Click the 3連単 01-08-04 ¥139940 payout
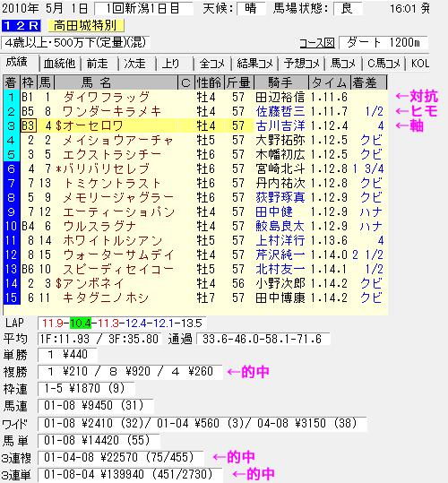The image size is (448, 483). pyautogui.click(x=130, y=474)
